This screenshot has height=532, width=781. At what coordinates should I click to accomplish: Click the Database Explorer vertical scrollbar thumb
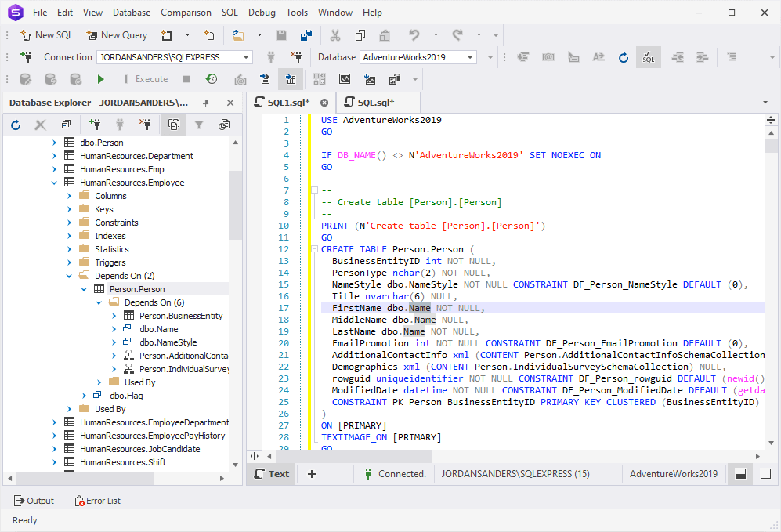(235, 204)
